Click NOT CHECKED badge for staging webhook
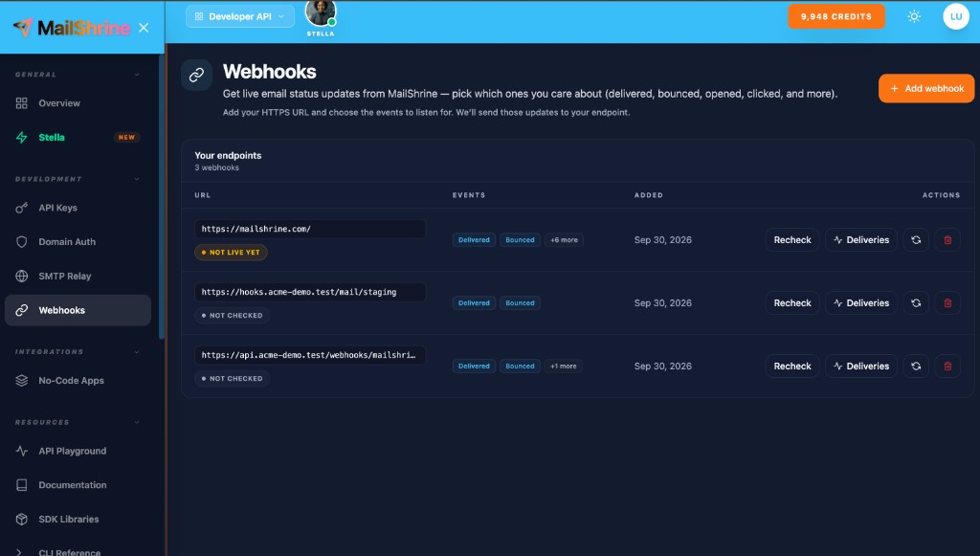Viewport: 980px width, 556px height. (232, 316)
